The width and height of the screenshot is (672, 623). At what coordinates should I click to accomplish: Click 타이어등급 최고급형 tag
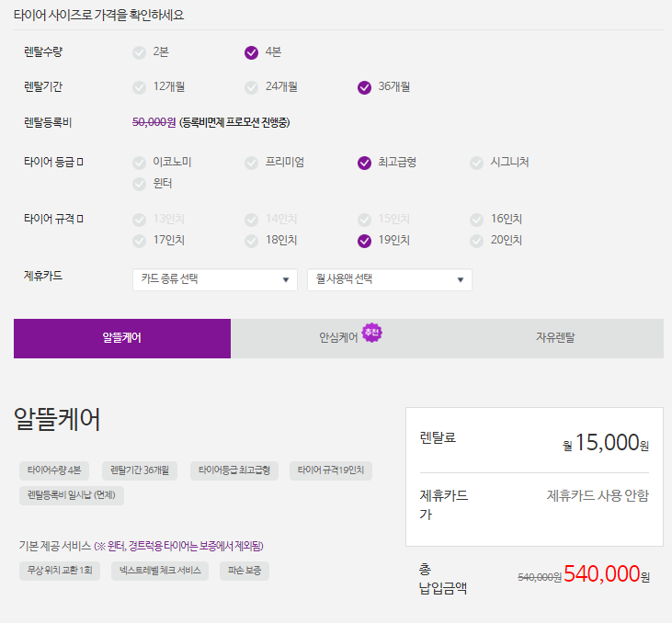(234, 470)
